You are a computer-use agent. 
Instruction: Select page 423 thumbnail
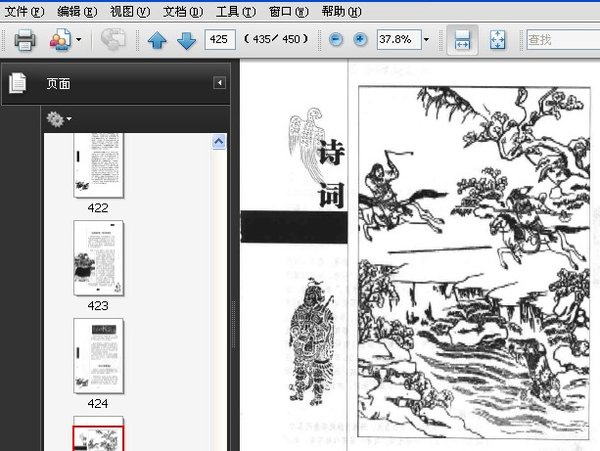pyautogui.click(x=98, y=258)
